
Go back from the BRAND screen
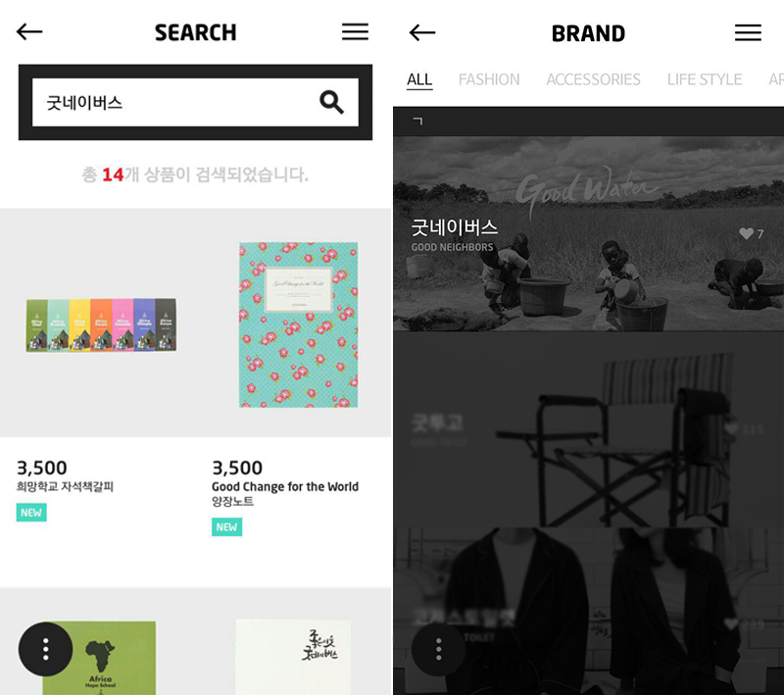(422, 33)
